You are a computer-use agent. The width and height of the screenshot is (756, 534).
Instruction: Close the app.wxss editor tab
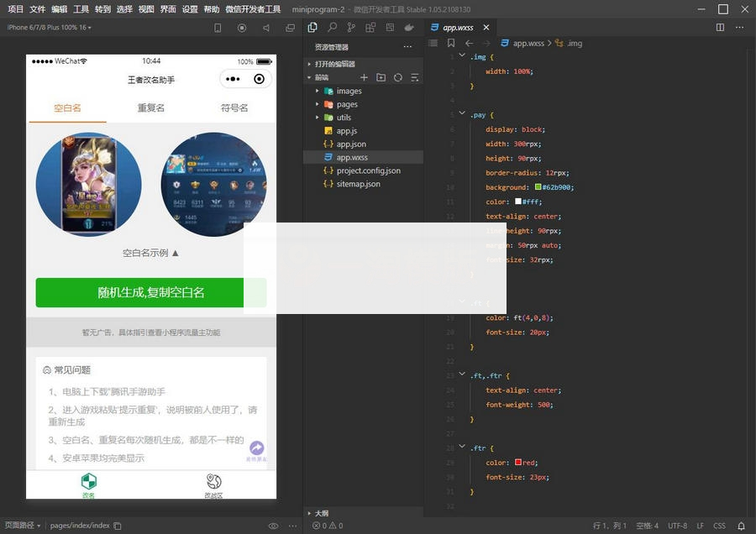point(486,28)
